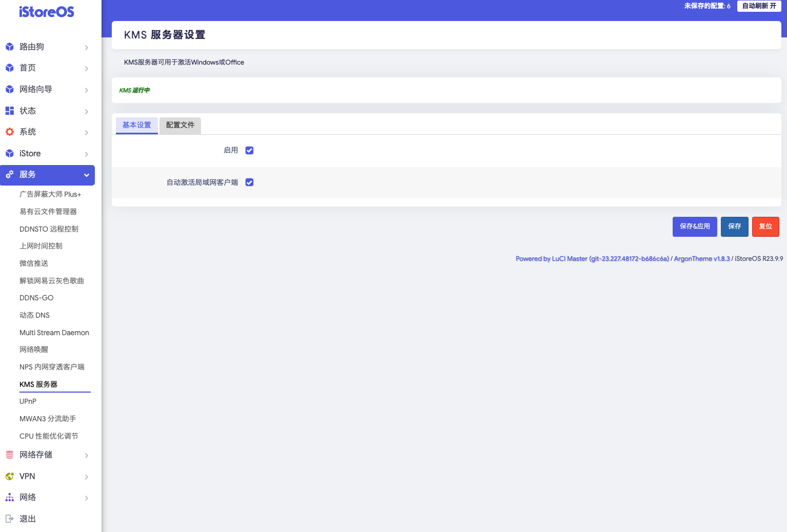Expand the 网络 menu chevron
Viewport: 787px width, 532px height.
point(86,498)
